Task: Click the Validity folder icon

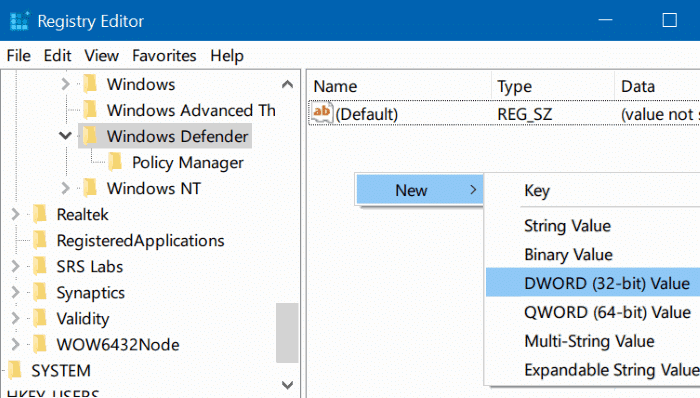Action: point(40,318)
